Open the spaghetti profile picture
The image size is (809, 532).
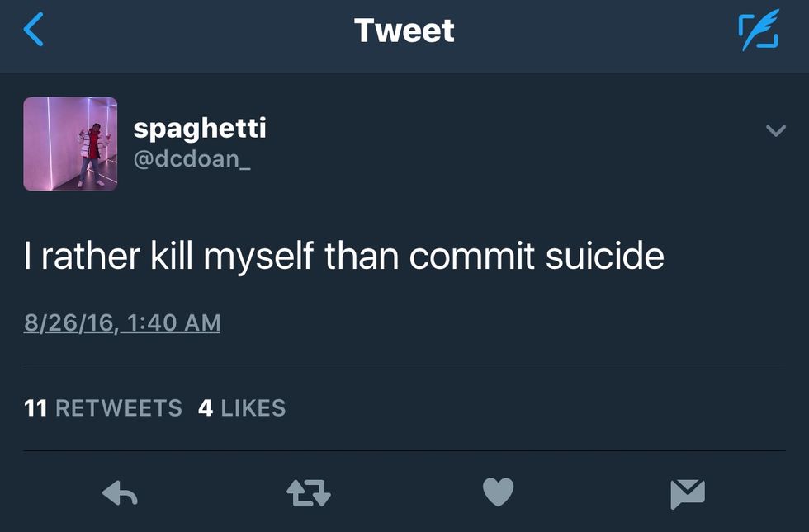coord(70,144)
